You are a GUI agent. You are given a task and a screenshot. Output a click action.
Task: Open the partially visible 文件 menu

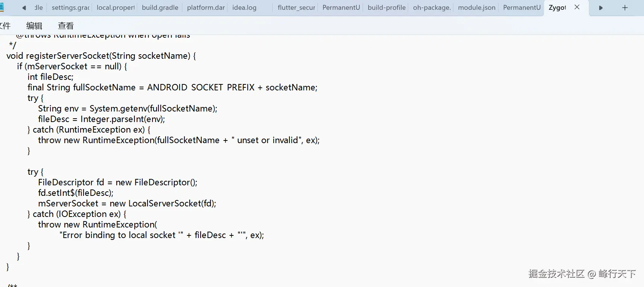[5, 26]
